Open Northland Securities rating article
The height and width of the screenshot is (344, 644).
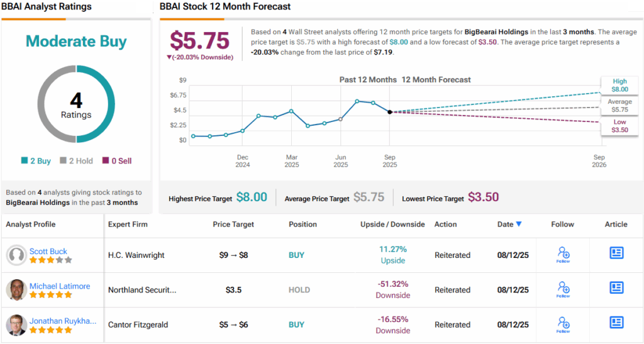coord(616,288)
